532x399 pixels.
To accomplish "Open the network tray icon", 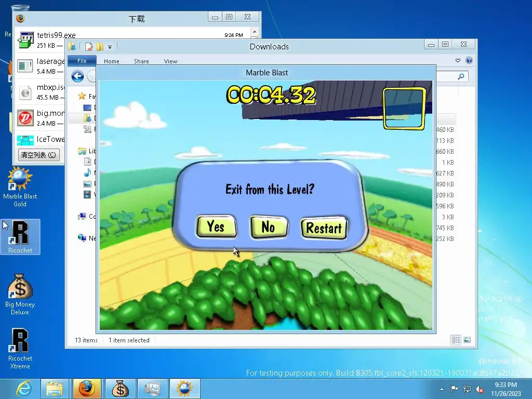I will (x=467, y=389).
